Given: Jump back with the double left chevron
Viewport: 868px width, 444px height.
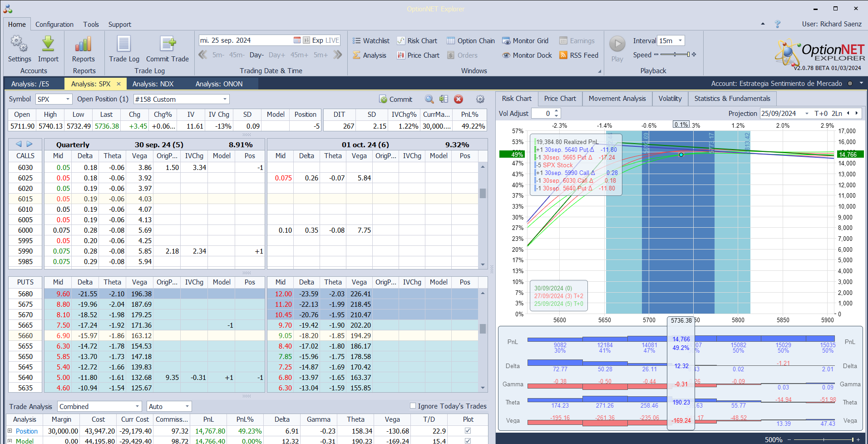Looking at the screenshot, I should coord(203,55).
